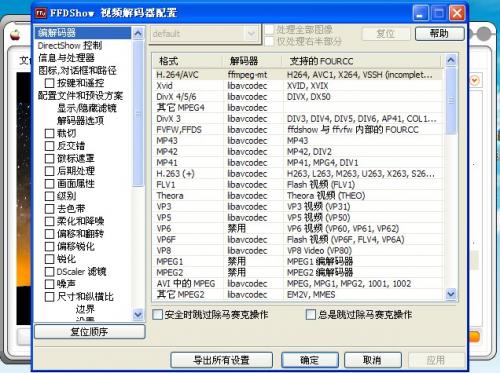Select the 其它 MPEG4 row
Screen dimensions: 500x373
298,108
